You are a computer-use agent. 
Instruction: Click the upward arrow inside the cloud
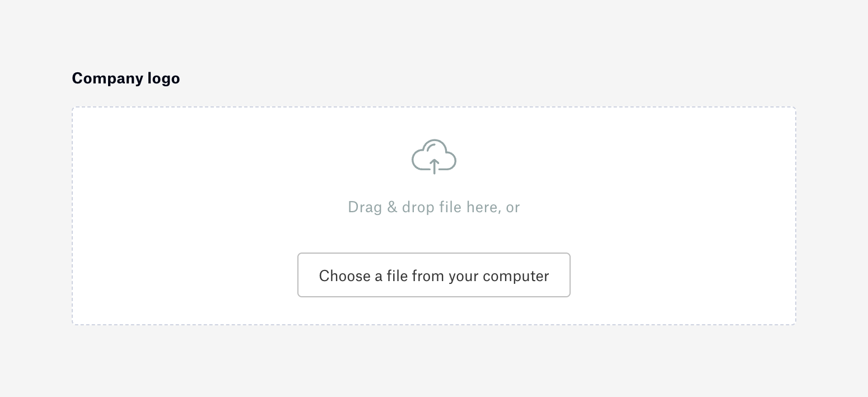click(434, 166)
